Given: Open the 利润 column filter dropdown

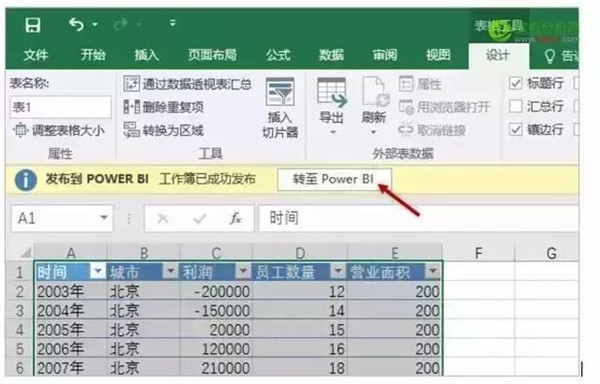Looking at the screenshot, I should click(x=243, y=271).
